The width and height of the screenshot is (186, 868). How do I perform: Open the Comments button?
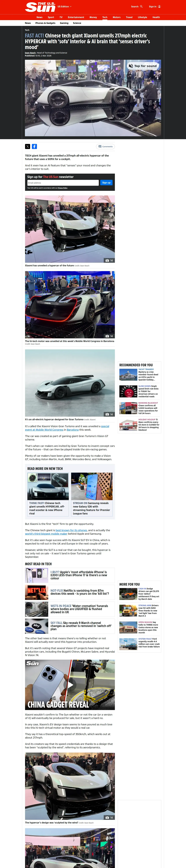[x=105, y=147]
